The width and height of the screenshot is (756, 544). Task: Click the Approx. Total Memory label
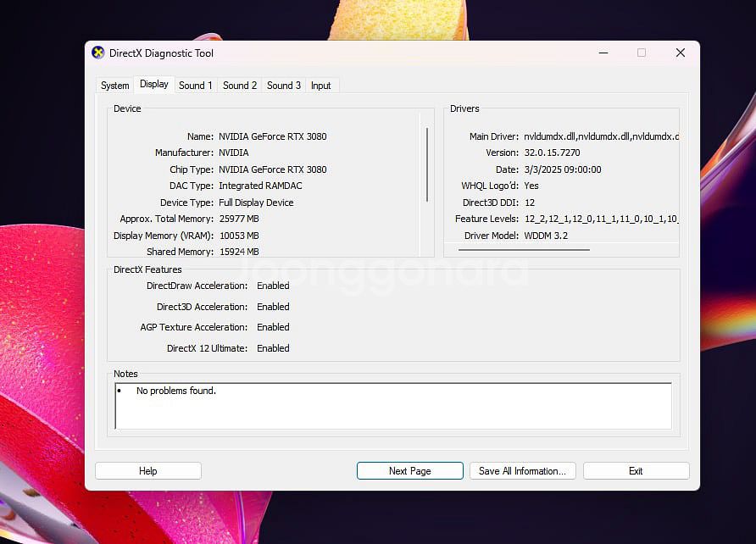tap(166, 219)
